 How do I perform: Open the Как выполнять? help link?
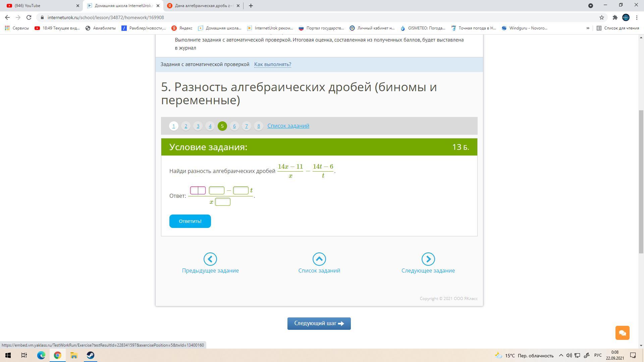click(272, 64)
